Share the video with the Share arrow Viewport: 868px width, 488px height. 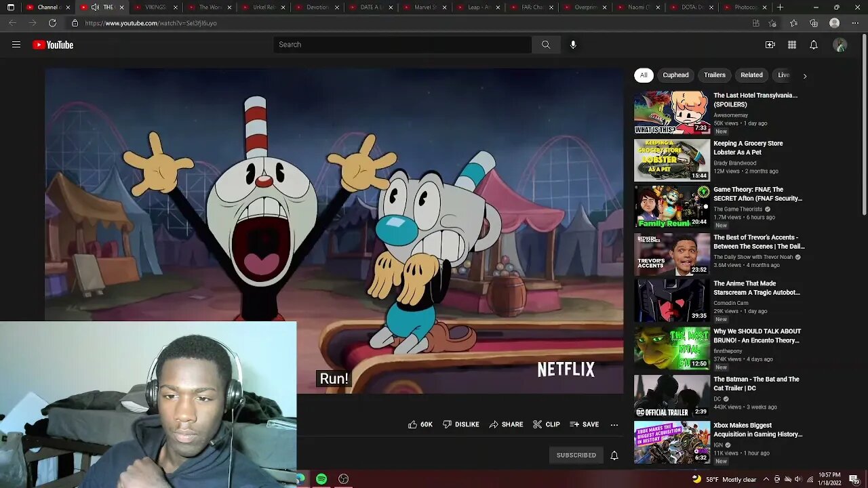click(506, 424)
